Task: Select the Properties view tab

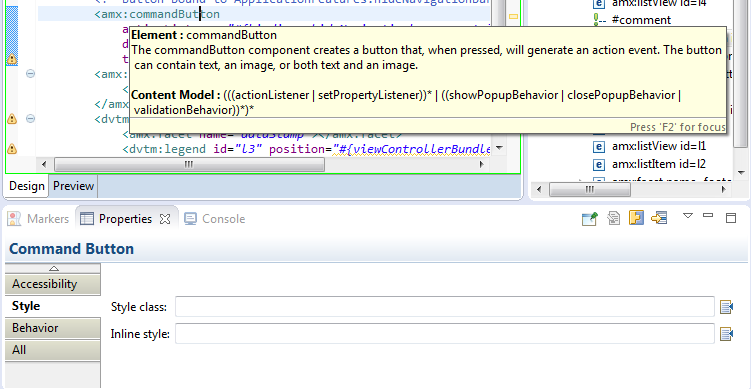Action: (125, 219)
